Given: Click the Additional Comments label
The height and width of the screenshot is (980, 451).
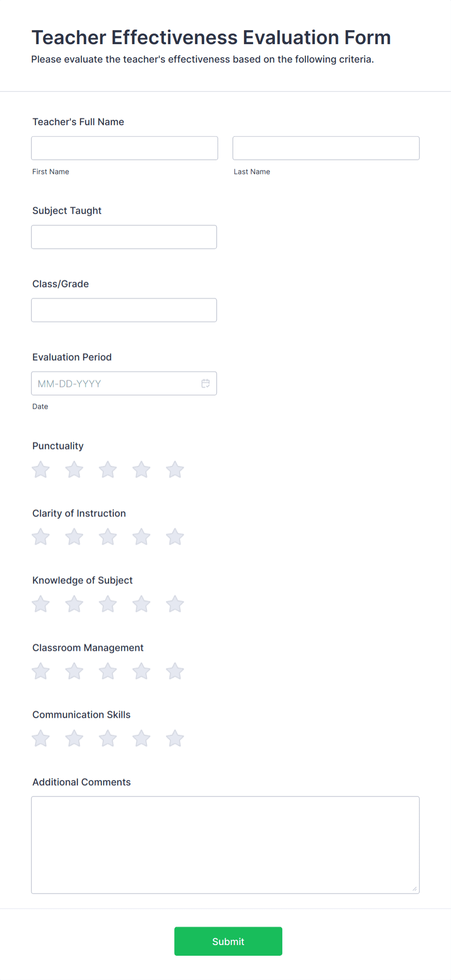Looking at the screenshot, I should click(81, 782).
